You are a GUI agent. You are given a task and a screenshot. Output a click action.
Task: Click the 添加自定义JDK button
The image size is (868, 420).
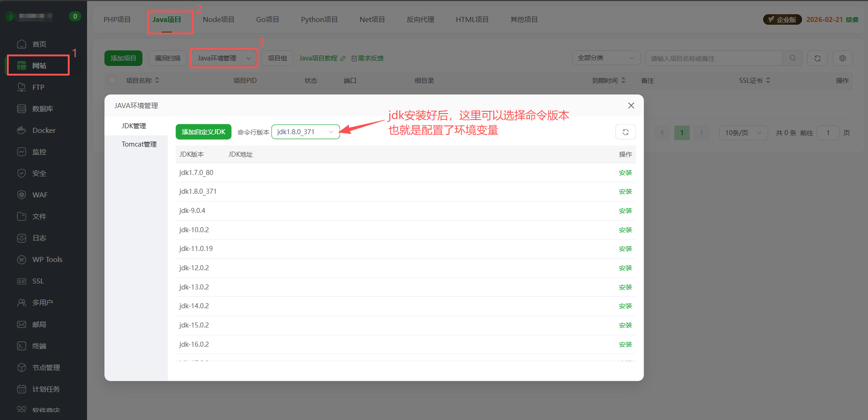pos(203,132)
